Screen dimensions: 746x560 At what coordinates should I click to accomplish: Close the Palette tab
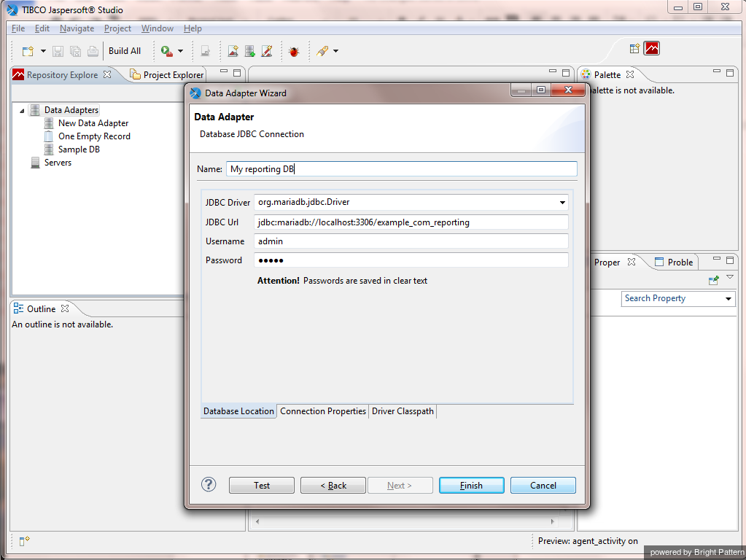[630, 74]
